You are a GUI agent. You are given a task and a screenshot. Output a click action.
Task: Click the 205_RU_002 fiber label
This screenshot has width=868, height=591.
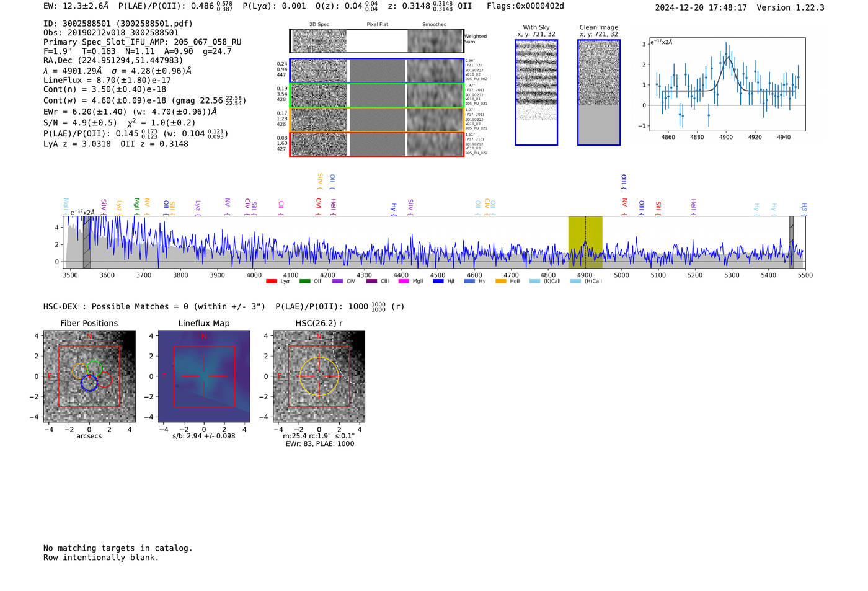[476, 79]
